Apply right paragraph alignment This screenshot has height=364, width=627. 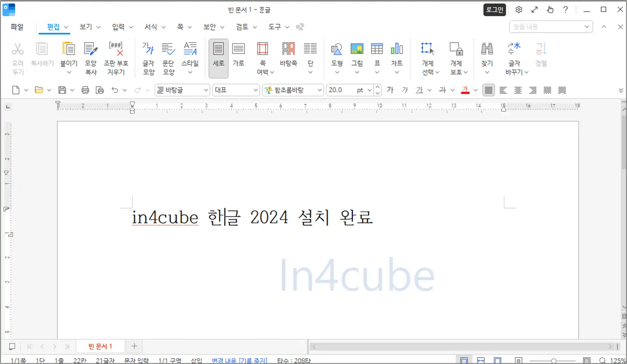tap(533, 90)
